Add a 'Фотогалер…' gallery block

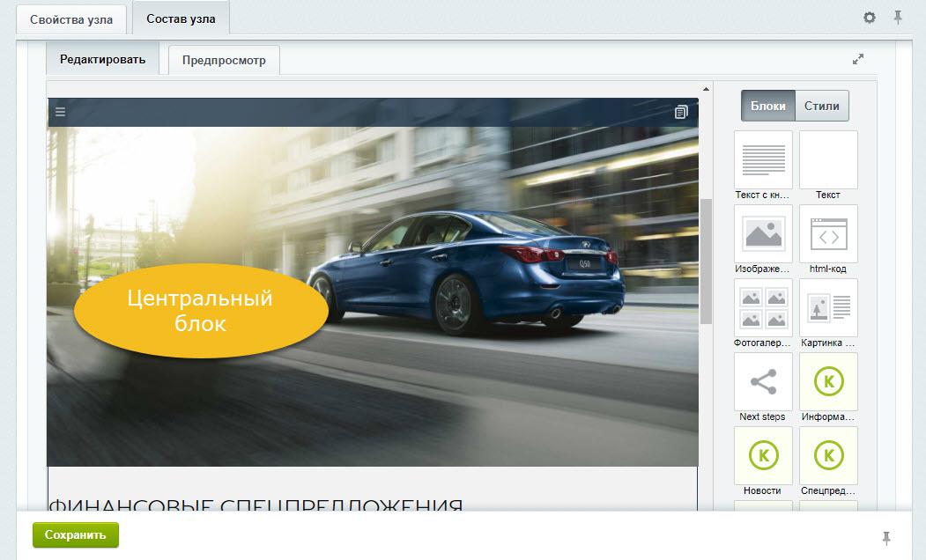pos(763,307)
